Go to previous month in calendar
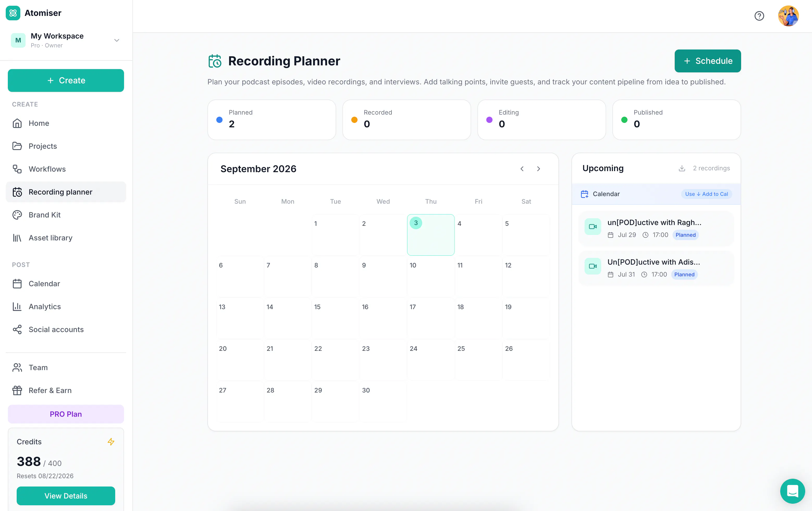Screen dimensions: 812x511 coord(522,169)
